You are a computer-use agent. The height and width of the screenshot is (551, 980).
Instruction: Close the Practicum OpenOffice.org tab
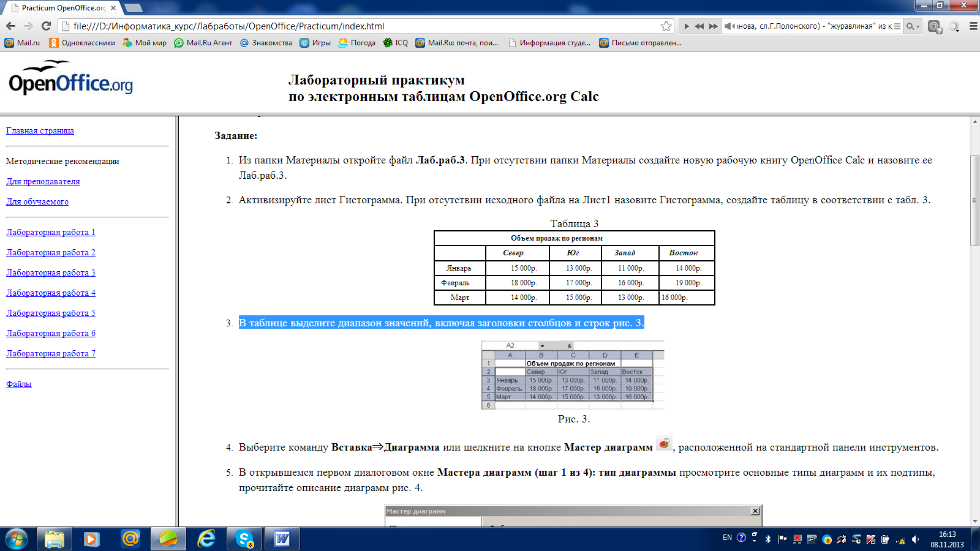(x=113, y=8)
